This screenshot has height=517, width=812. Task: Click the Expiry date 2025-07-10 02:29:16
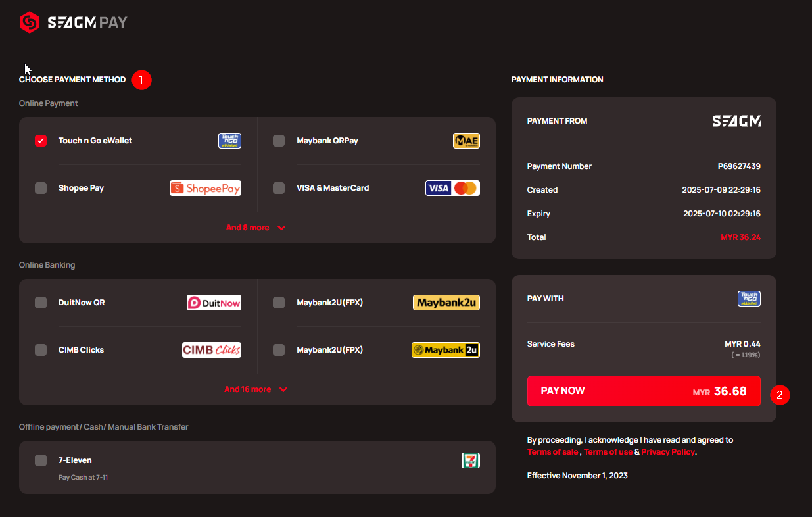click(x=721, y=214)
